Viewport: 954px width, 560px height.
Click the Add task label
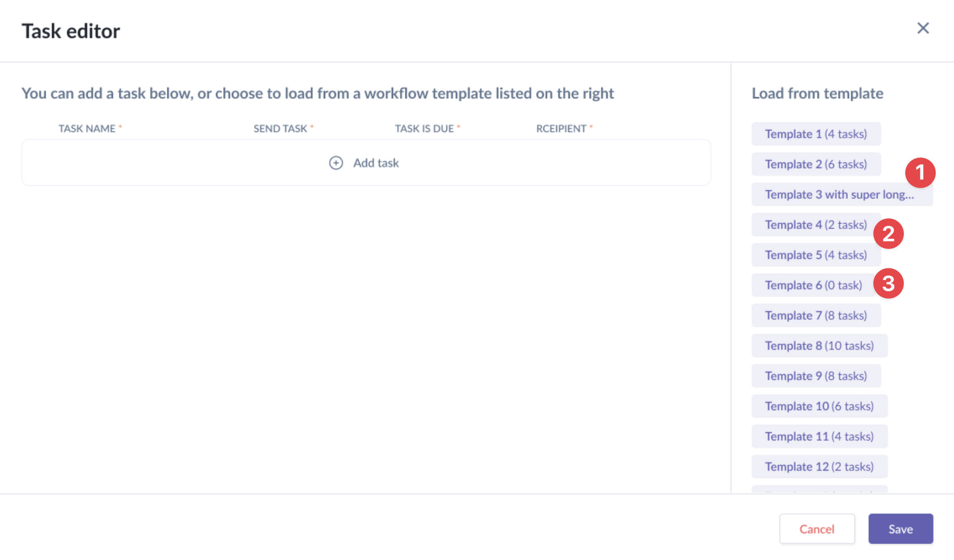(x=376, y=163)
